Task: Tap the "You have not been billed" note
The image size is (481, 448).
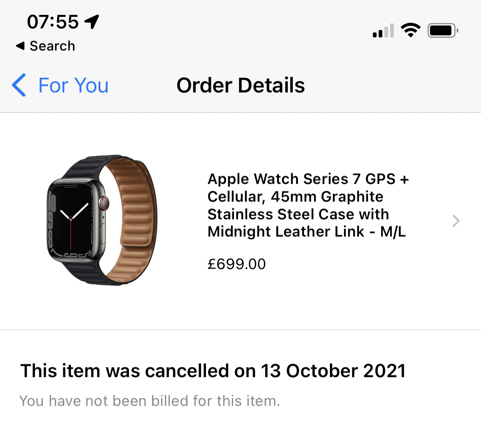Action: 150,401
